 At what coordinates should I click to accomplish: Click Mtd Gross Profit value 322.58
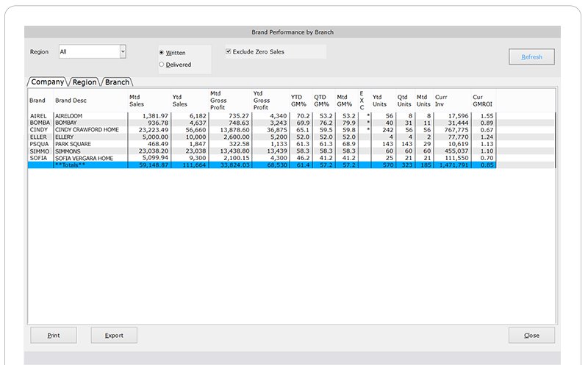(x=239, y=144)
